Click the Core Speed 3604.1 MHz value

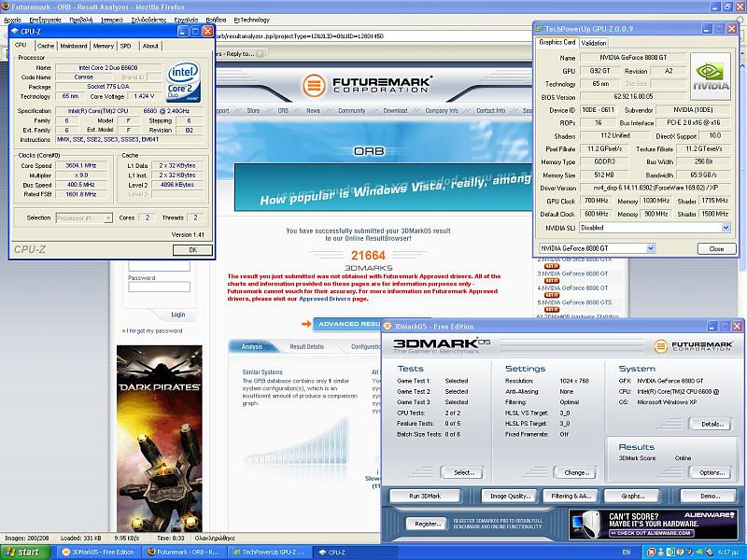pos(81,166)
